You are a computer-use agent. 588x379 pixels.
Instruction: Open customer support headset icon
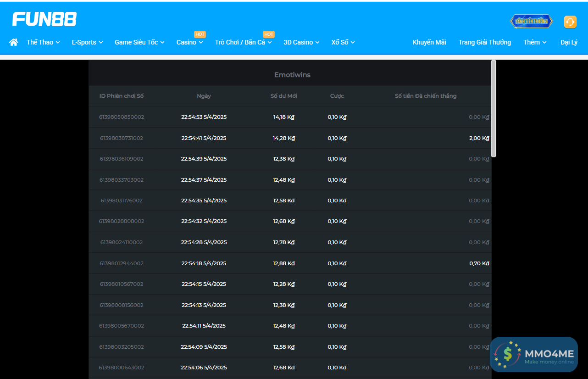pos(570,22)
